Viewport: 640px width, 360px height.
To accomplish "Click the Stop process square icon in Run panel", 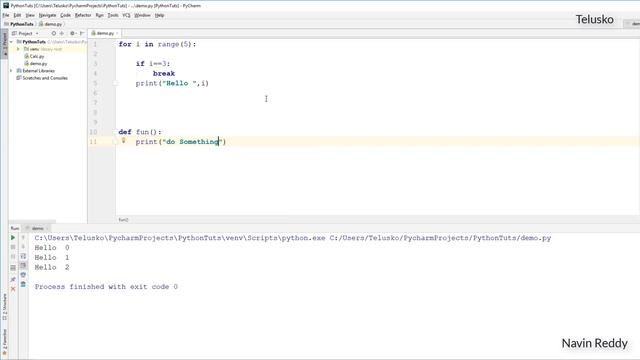I will (x=13, y=247).
